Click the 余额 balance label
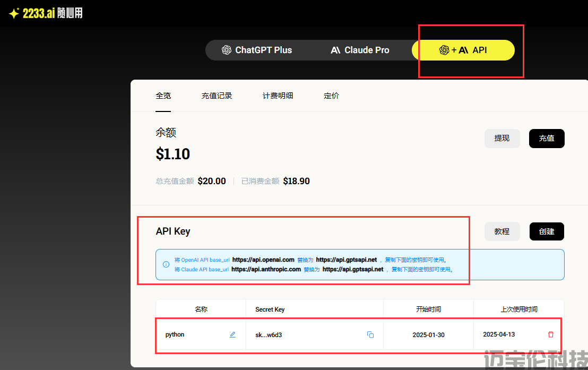588x370 pixels. pyautogui.click(x=166, y=133)
